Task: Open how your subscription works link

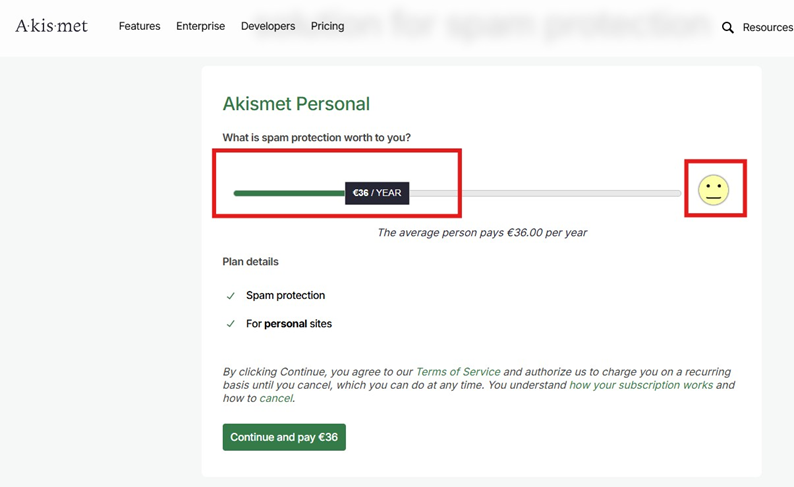Action: [641, 385]
